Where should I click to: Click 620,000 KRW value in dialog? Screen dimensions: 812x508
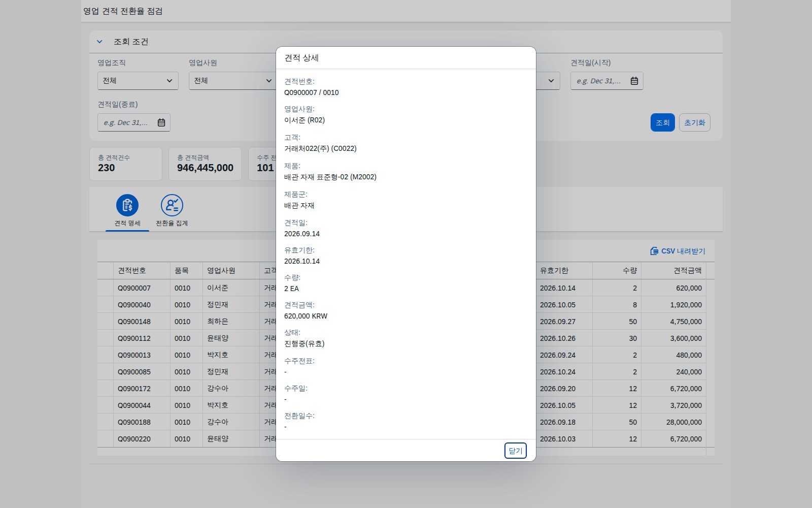[306, 316]
